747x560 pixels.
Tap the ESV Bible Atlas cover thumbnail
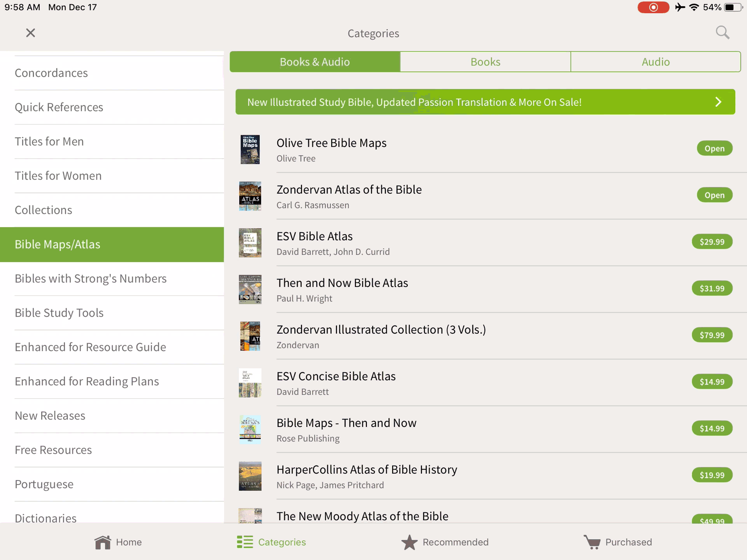pyautogui.click(x=250, y=243)
